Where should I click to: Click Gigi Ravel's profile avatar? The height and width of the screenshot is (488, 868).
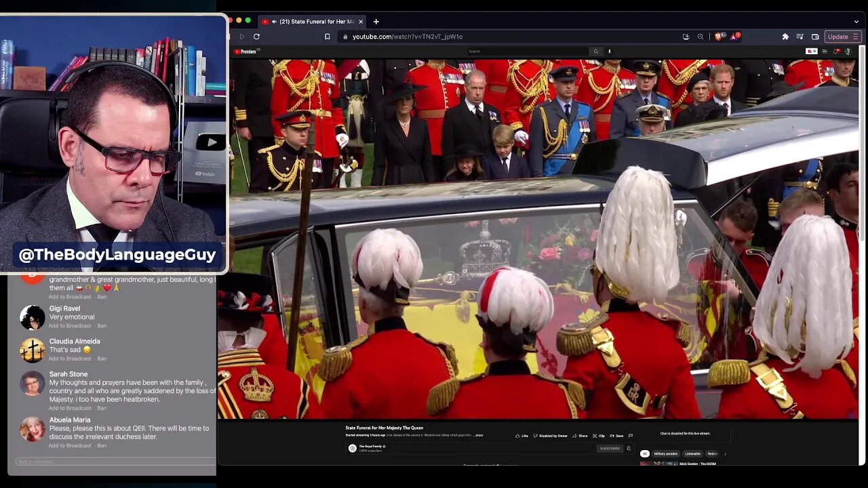tap(32, 317)
